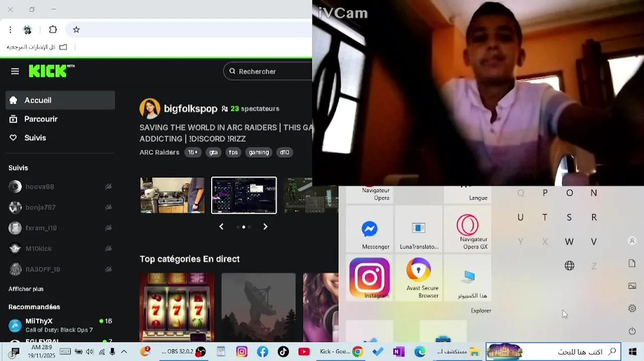Select the fps tag
This screenshot has height=361, width=644.
pos(233,152)
